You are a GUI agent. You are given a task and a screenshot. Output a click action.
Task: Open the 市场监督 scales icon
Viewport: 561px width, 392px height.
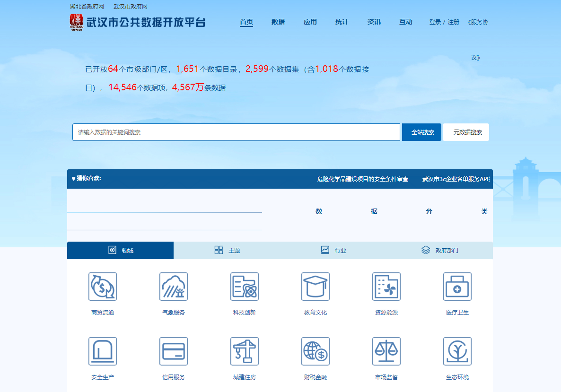(x=386, y=351)
